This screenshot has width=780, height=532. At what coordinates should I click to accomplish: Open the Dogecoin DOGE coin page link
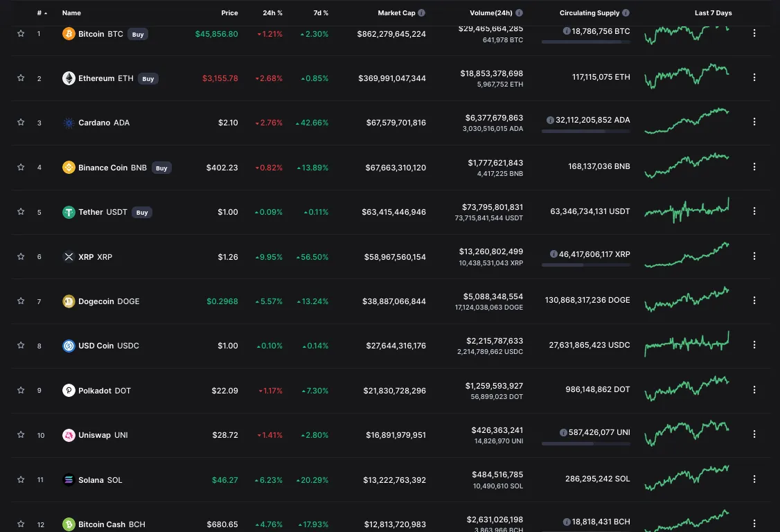point(109,301)
